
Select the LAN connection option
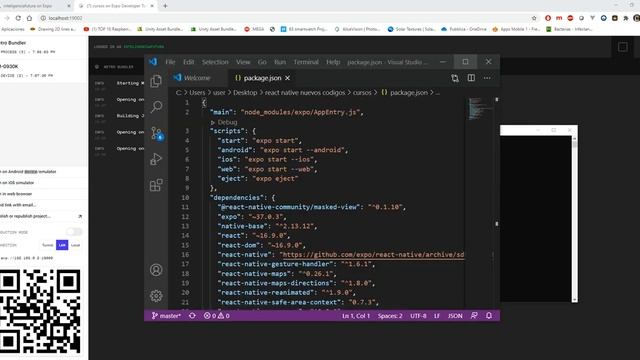(x=62, y=245)
